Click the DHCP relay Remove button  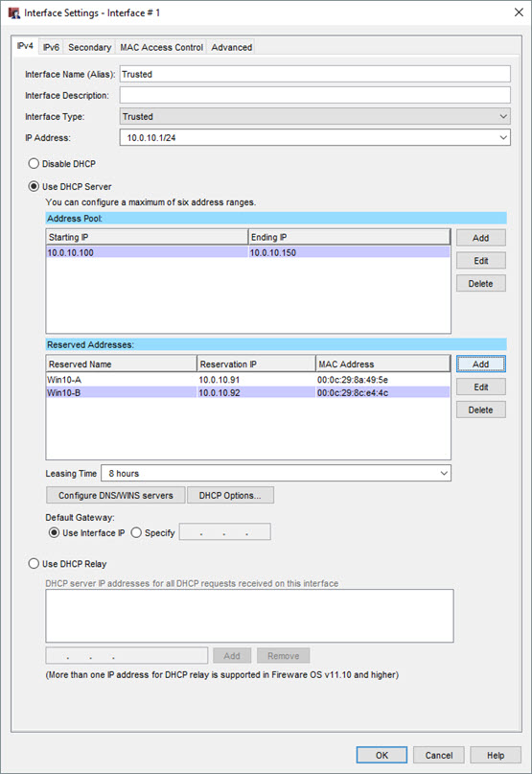pyautogui.click(x=284, y=655)
